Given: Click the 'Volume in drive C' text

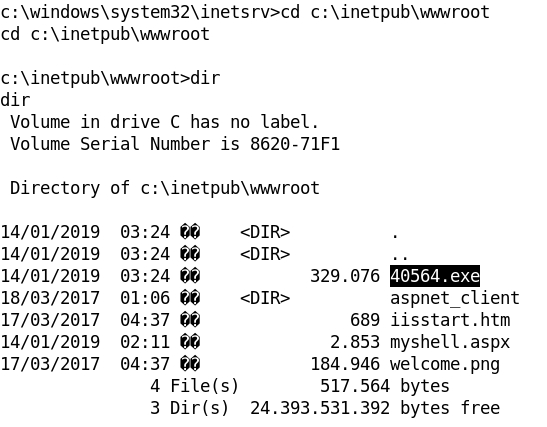Looking at the screenshot, I should pyautogui.click(x=95, y=122).
